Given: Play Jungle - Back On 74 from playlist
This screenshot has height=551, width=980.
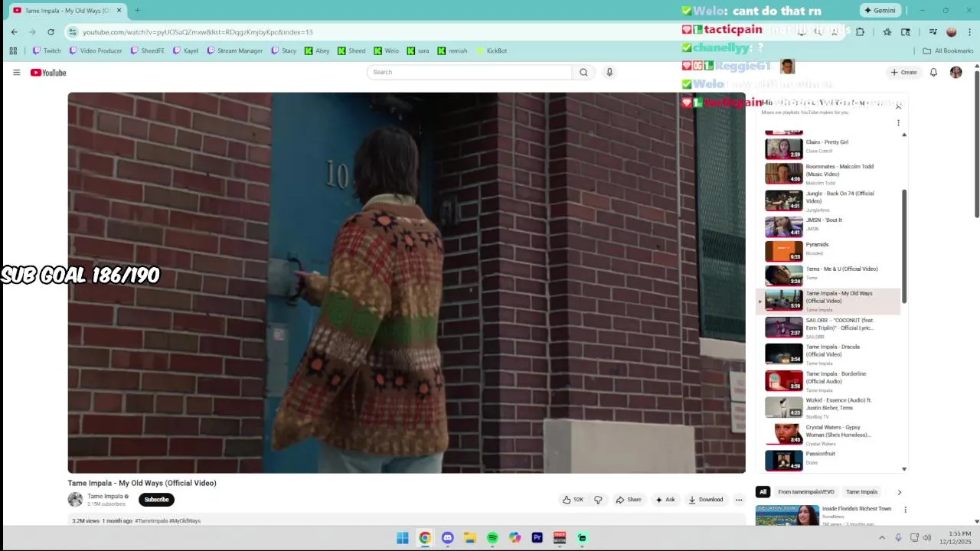Looking at the screenshot, I should click(x=828, y=201).
